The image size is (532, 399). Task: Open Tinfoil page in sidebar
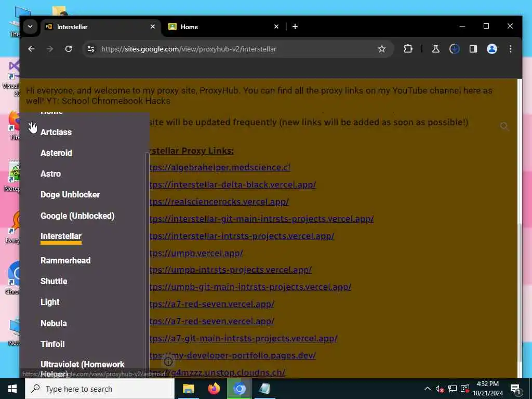click(x=52, y=344)
